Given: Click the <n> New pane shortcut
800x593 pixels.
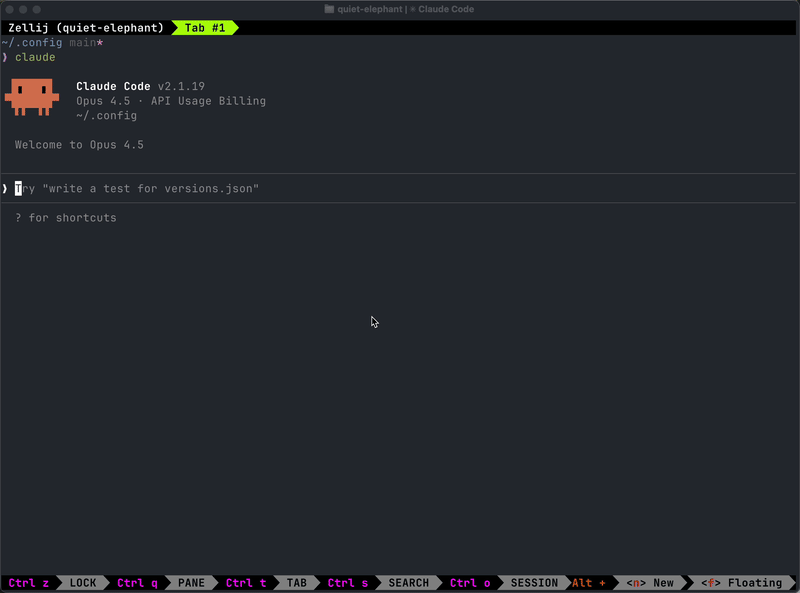Looking at the screenshot, I should [x=650, y=583].
